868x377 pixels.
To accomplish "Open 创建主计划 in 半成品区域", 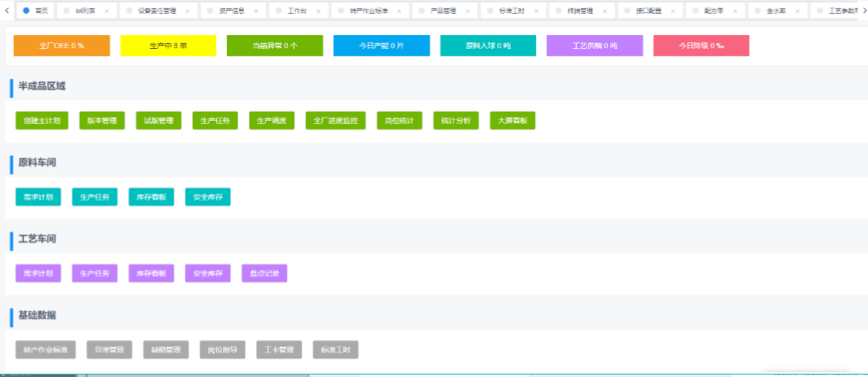I will (42, 121).
